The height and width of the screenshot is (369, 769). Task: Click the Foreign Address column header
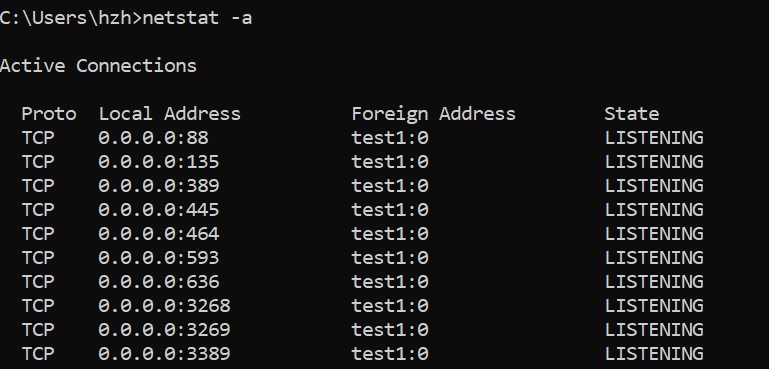pyautogui.click(x=434, y=114)
